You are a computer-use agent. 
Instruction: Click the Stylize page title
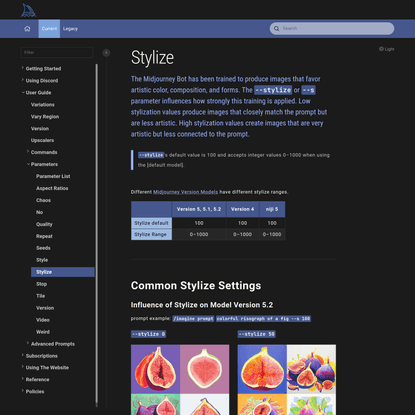152,58
